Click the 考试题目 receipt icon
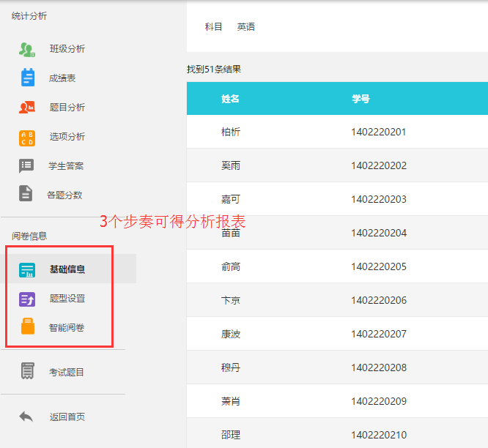Image resolution: width=488 pixels, height=448 pixels. 27,372
